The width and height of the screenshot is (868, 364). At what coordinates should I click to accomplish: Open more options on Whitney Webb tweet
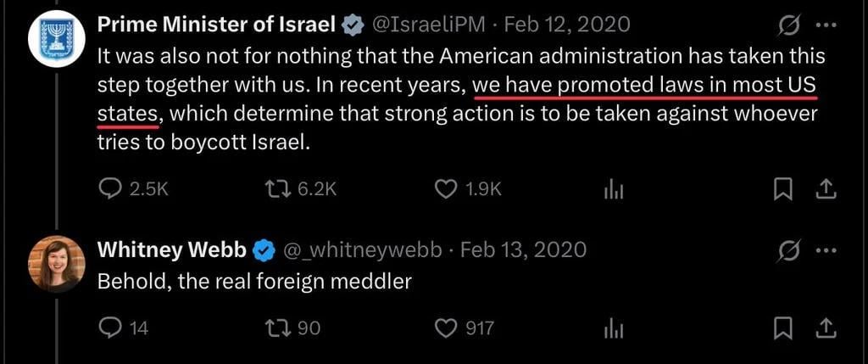(826, 249)
